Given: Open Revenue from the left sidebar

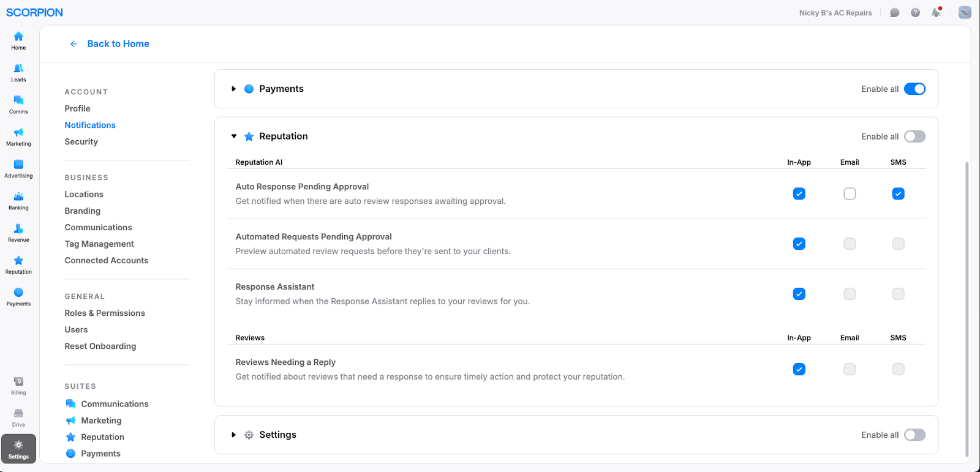Looking at the screenshot, I should tap(18, 232).
